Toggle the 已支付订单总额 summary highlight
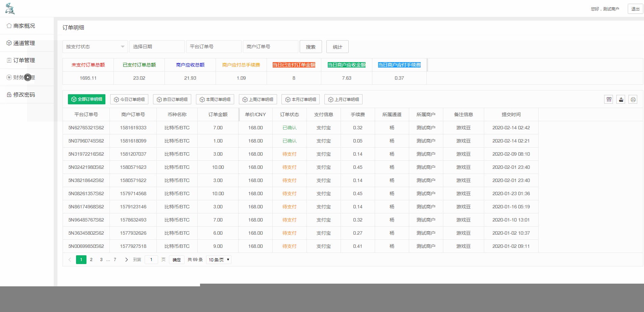The image size is (644, 312). point(139,64)
